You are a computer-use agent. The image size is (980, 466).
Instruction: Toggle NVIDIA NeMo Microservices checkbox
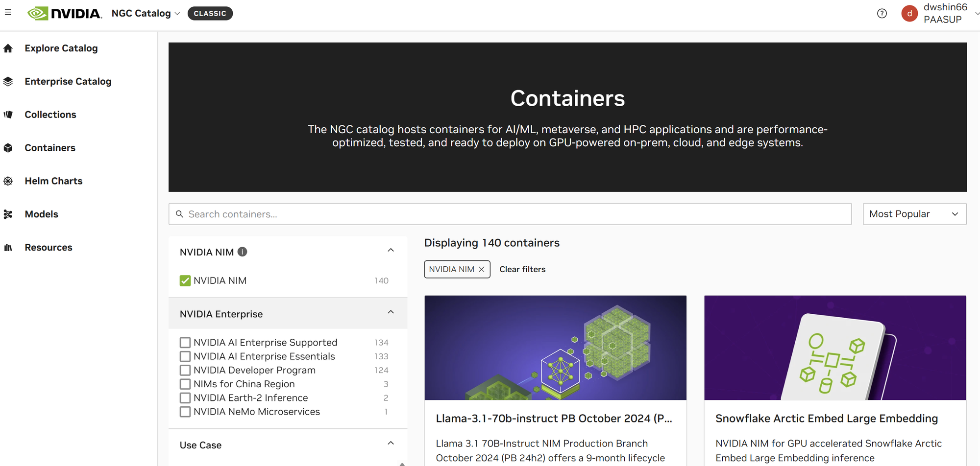click(185, 411)
